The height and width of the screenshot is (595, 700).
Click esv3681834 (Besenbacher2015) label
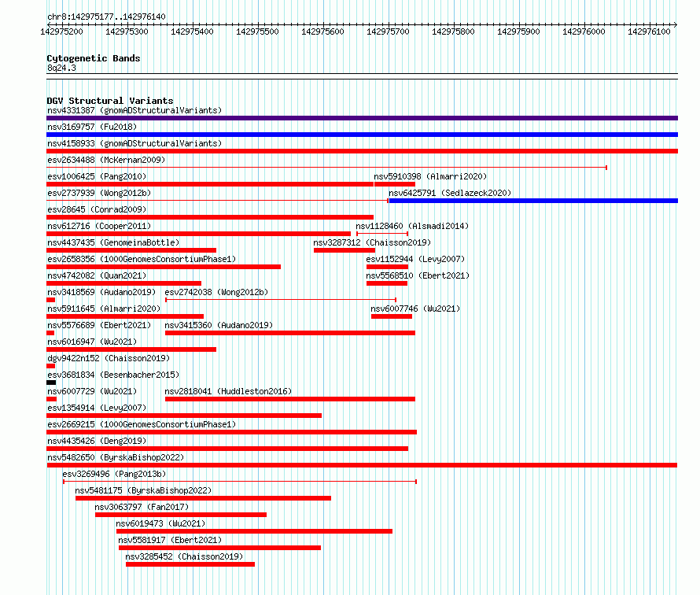point(113,375)
